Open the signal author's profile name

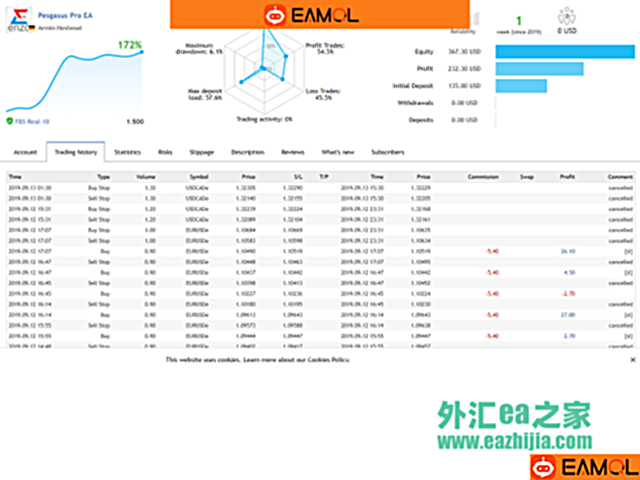click(60, 28)
